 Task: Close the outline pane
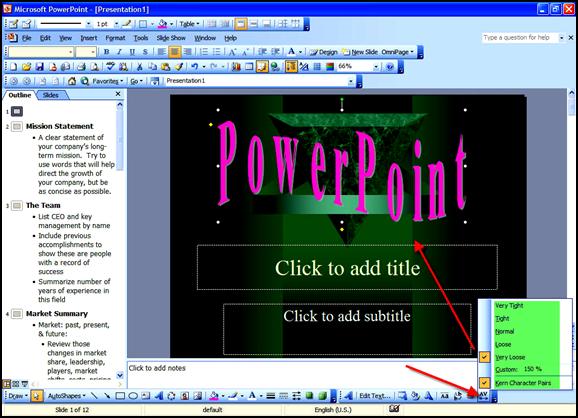(118, 94)
